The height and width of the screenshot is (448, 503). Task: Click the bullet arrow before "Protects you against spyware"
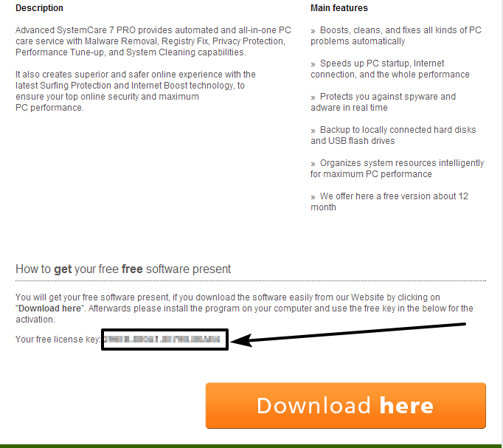[x=313, y=97]
